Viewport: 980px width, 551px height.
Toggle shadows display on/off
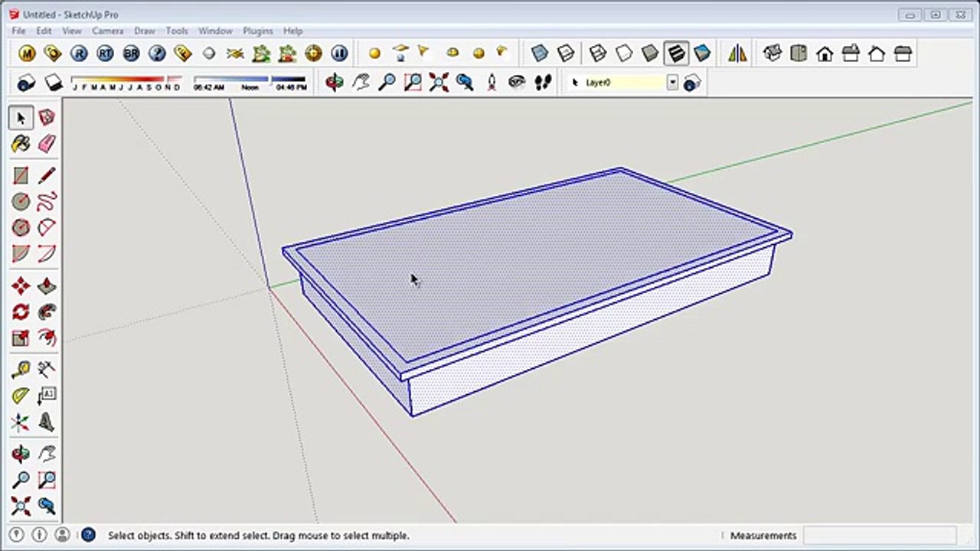tap(53, 82)
